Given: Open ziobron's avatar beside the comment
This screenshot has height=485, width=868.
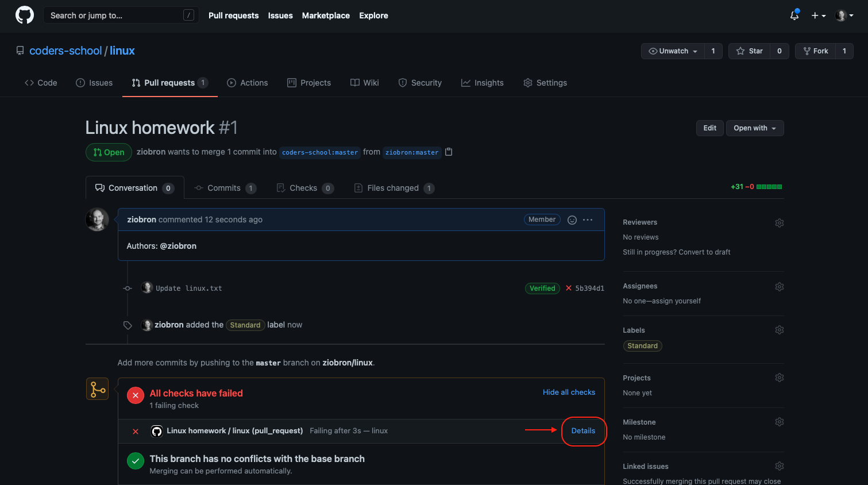Looking at the screenshot, I should [97, 220].
